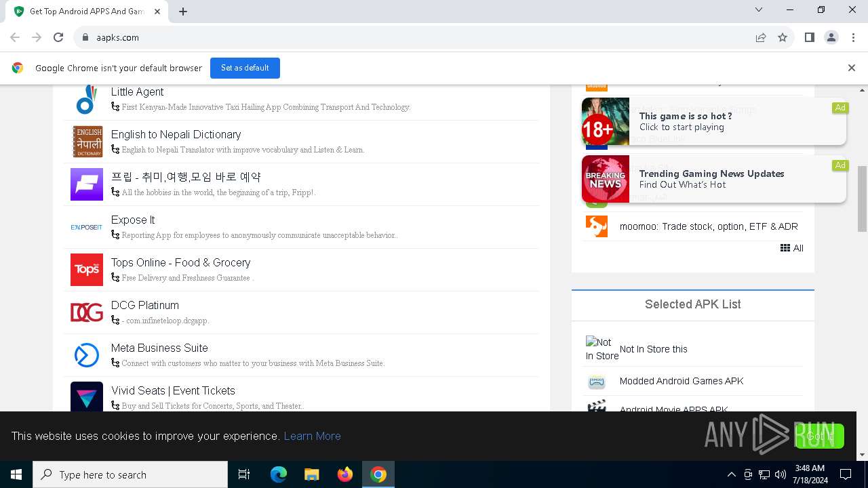Image resolution: width=868 pixels, height=488 pixels.
Task: Open Windows Start menu
Action: 16,474
